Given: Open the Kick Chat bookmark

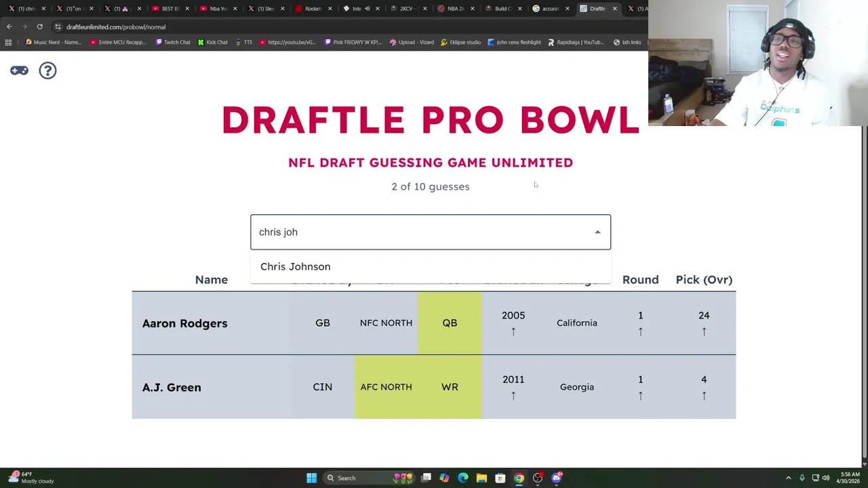Looking at the screenshot, I should (213, 42).
